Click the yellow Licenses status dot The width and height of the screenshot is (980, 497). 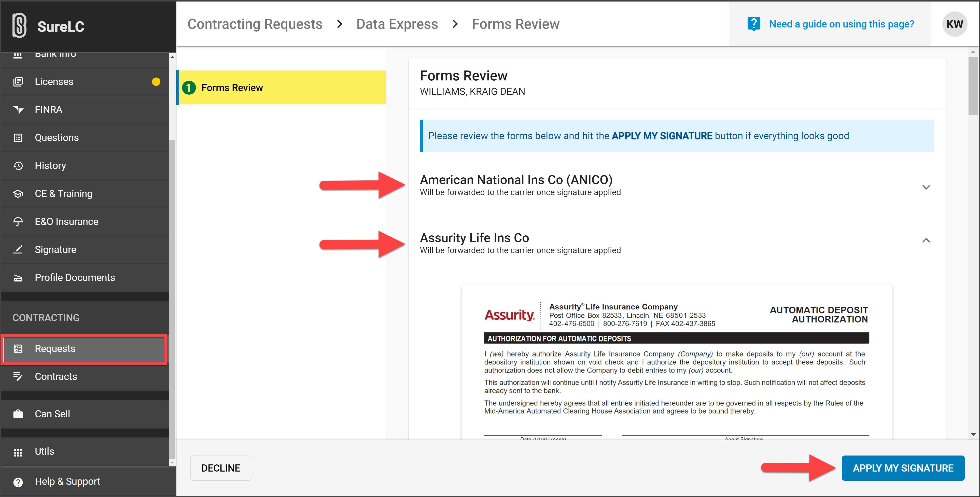[156, 82]
